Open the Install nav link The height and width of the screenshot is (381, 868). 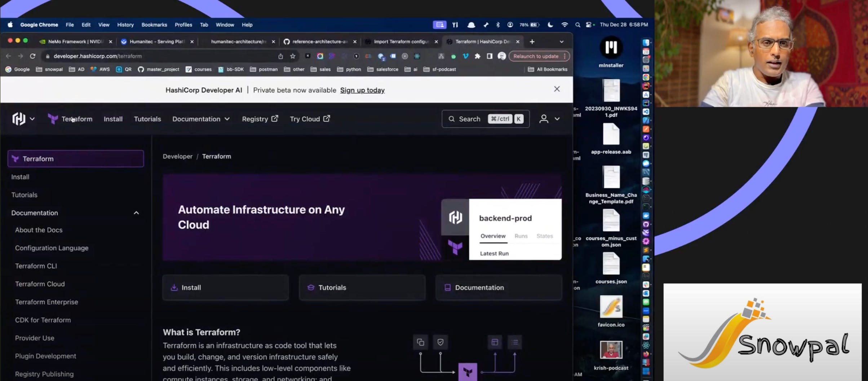pyautogui.click(x=113, y=119)
